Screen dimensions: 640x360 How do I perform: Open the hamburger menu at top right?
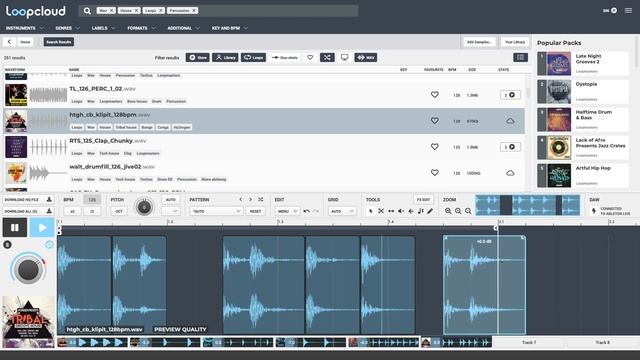tap(628, 11)
